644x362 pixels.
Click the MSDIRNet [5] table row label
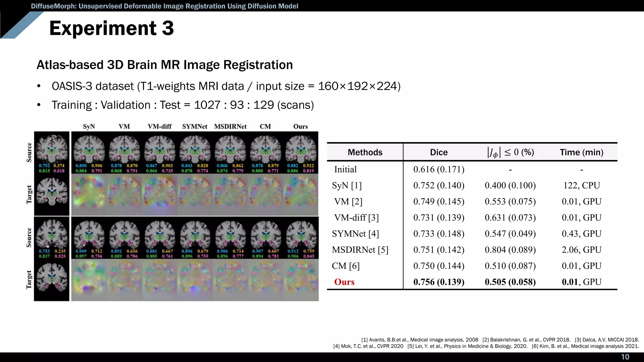point(360,250)
